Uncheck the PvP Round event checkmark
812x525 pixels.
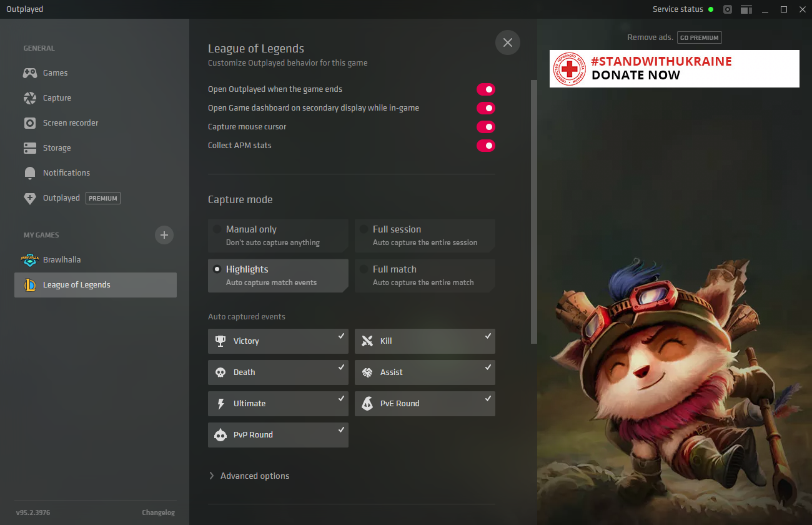341,429
